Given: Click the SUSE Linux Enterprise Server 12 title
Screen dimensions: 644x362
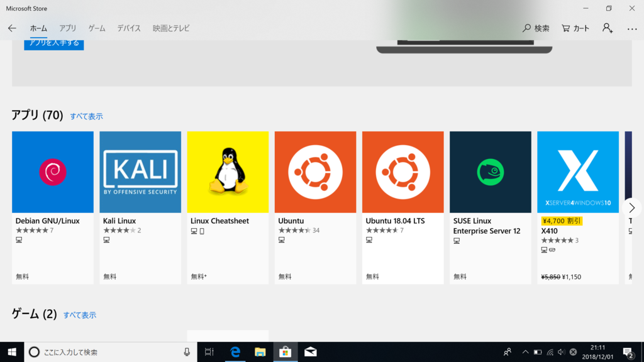Looking at the screenshot, I should pos(487,226).
